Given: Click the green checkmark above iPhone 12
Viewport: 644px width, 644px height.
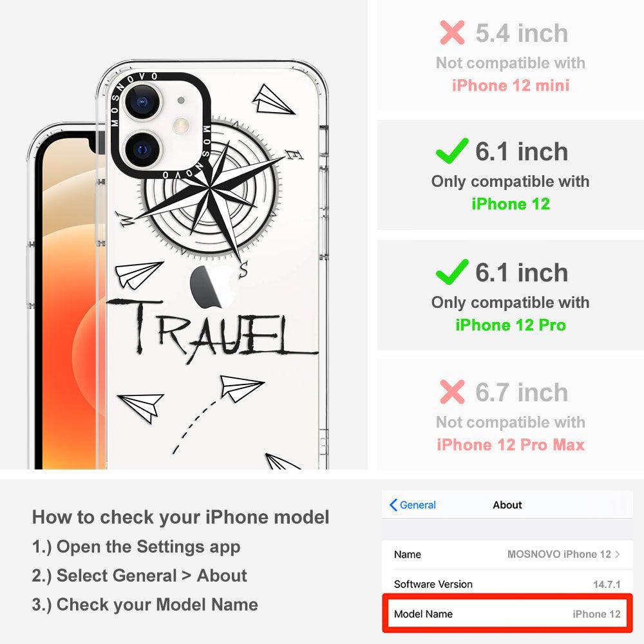Looking at the screenshot, I should point(452,151).
